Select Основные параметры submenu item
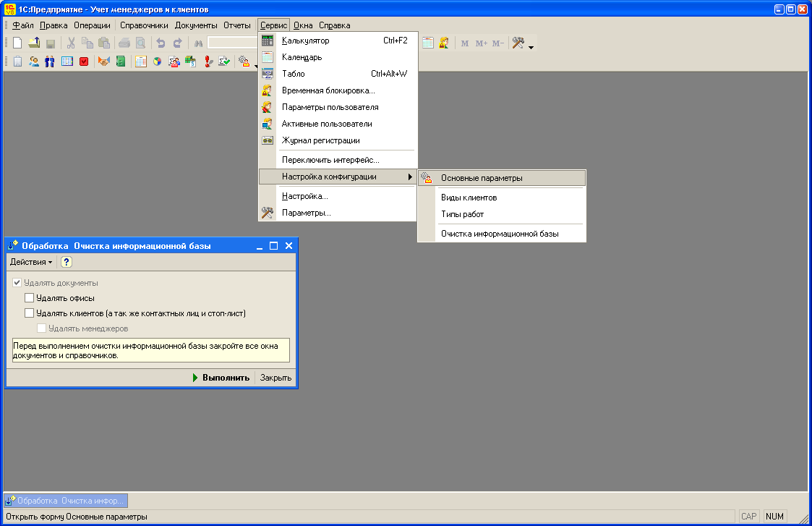Screen dimensions: 812x526 (x=502, y=178)
